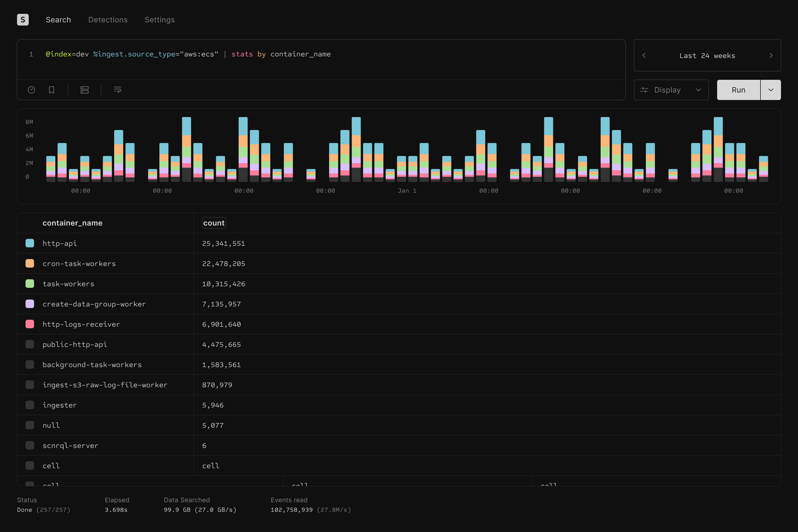798x532 pixels.
Task: Open the Settings tab
Action: point(160,20)
